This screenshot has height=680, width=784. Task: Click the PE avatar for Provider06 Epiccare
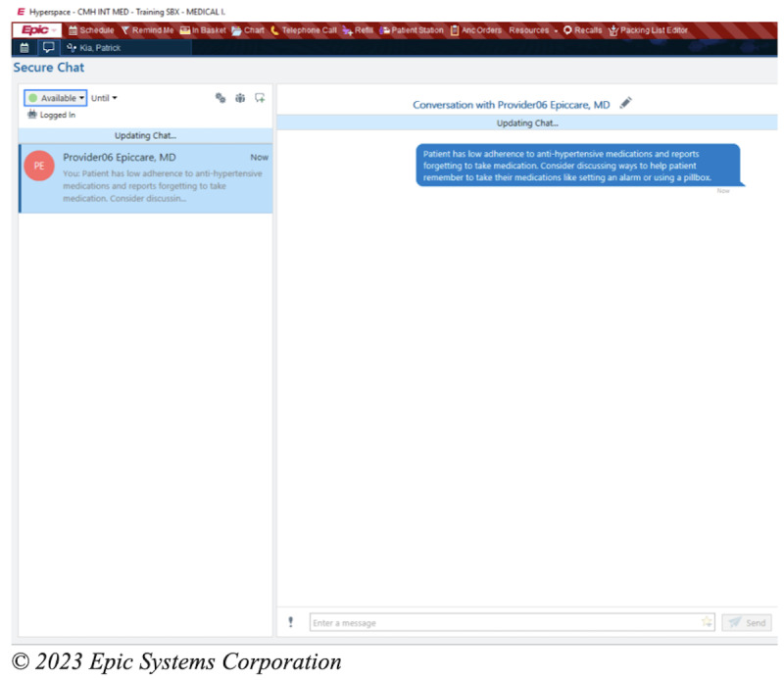pyautogui.click(x=39, y=166)
